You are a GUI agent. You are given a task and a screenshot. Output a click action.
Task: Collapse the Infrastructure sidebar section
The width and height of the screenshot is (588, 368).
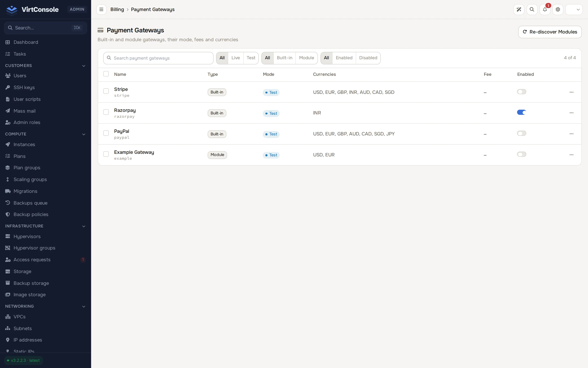tap(84, 226)
